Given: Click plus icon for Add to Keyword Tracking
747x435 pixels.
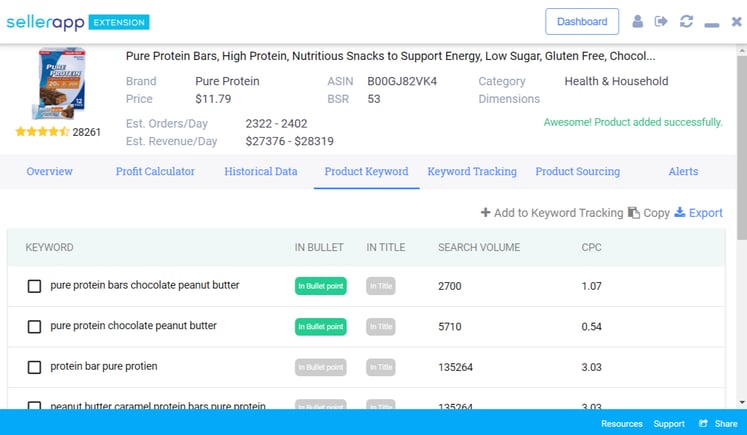Looking at the screenshot, I should (x=485, y=212).
